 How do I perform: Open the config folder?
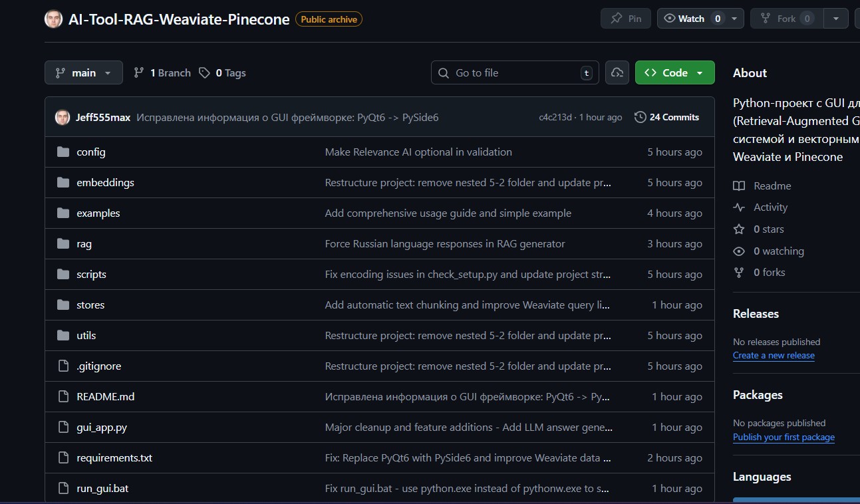pyautogui.click(x=91, y=152)
